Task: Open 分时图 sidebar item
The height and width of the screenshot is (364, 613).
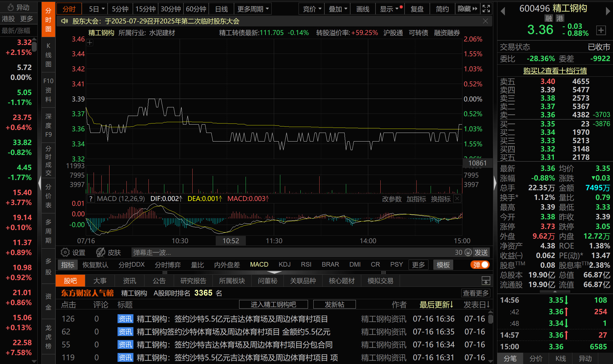Action: point(48,20)
